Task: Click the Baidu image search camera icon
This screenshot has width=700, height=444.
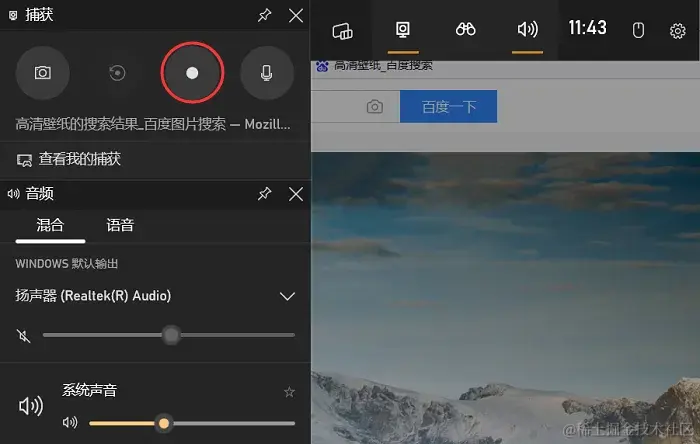Action: pyautogui.click(x=375, y=107)
